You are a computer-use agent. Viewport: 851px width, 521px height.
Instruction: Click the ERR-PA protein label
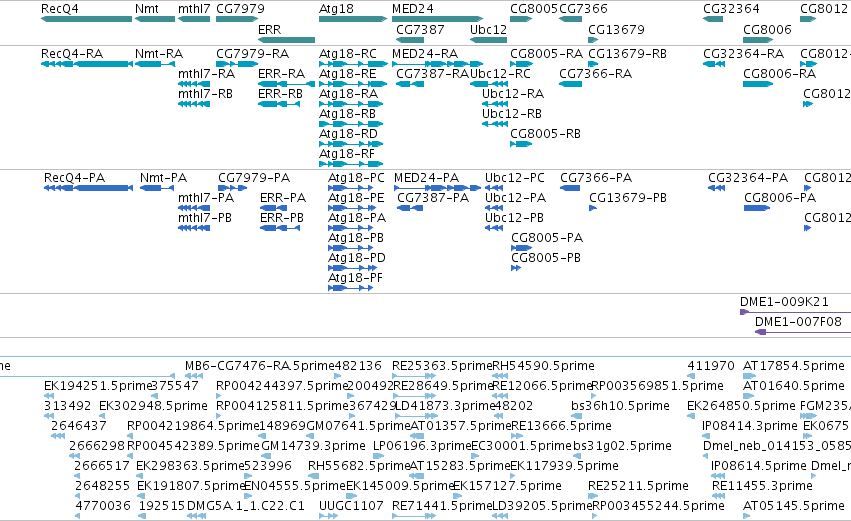283,198
